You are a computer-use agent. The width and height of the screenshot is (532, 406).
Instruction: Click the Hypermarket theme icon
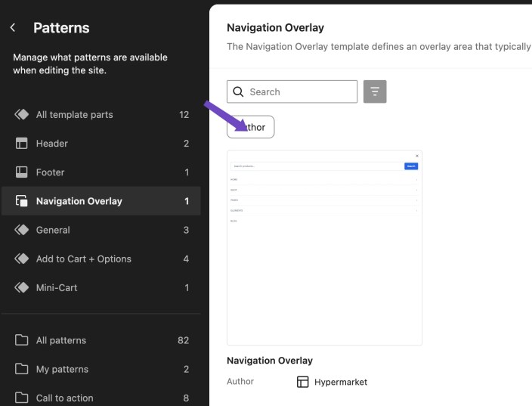click(x=302, y=382)
